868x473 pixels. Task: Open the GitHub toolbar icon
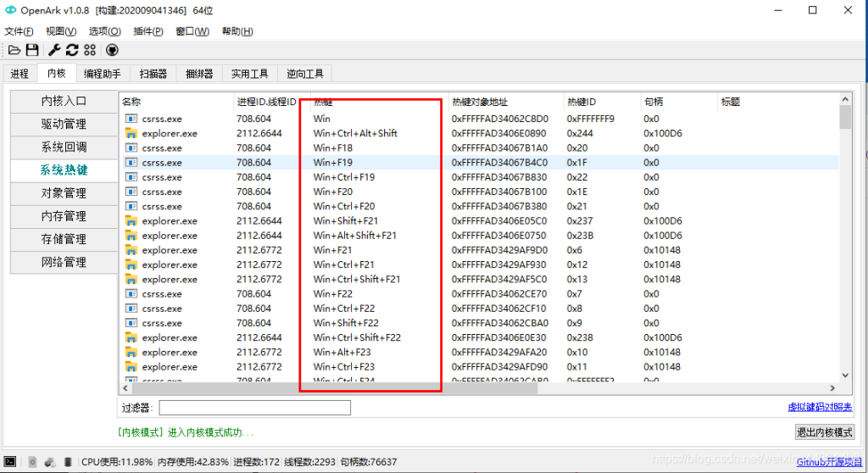pyautogui.click(x=112, y=50)
